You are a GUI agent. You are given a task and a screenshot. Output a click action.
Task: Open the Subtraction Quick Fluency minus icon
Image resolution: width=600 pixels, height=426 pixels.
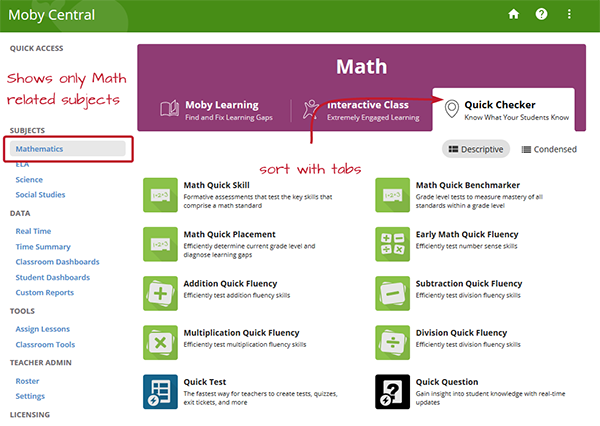point(392,294)
